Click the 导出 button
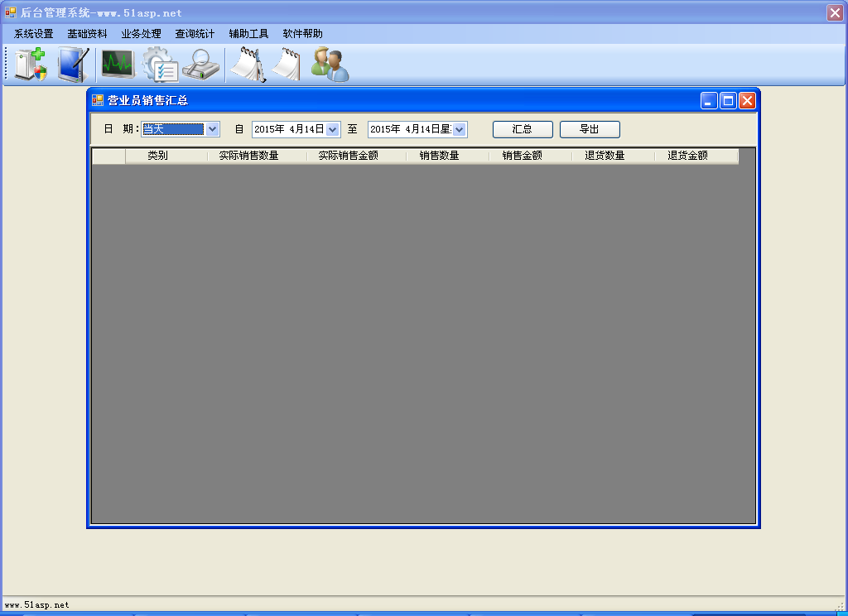848x616 pixels. point(589,129)
